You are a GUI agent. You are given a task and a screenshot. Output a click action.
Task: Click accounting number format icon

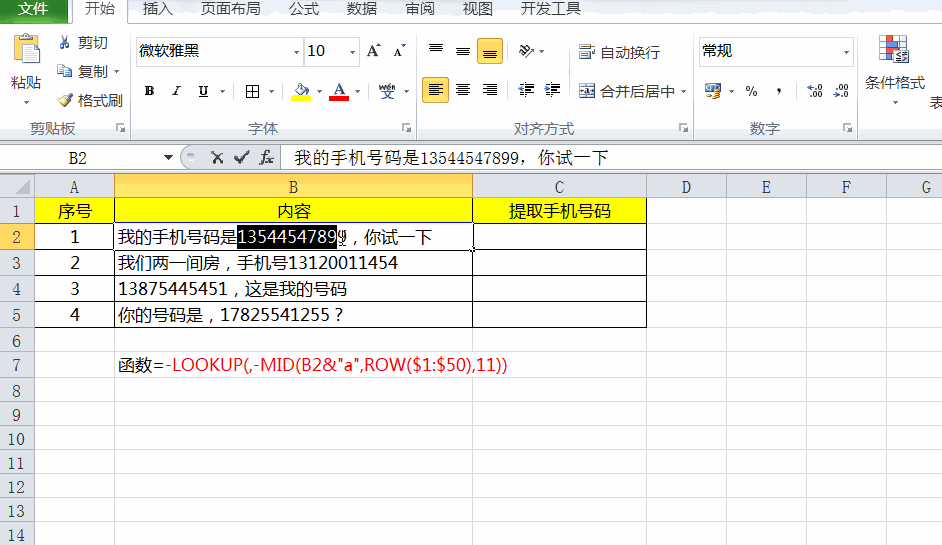pos(713,91)
